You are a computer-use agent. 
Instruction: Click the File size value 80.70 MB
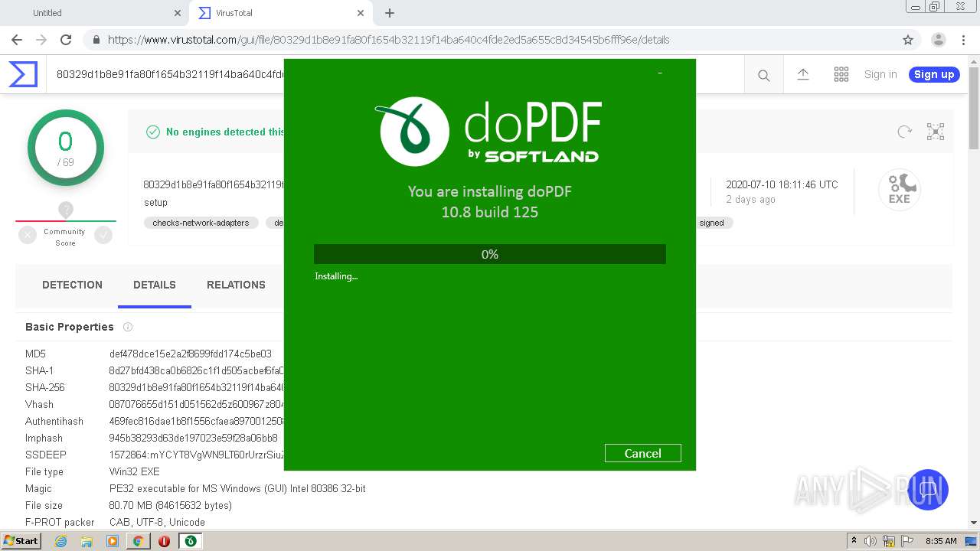(x=171, y=505)
